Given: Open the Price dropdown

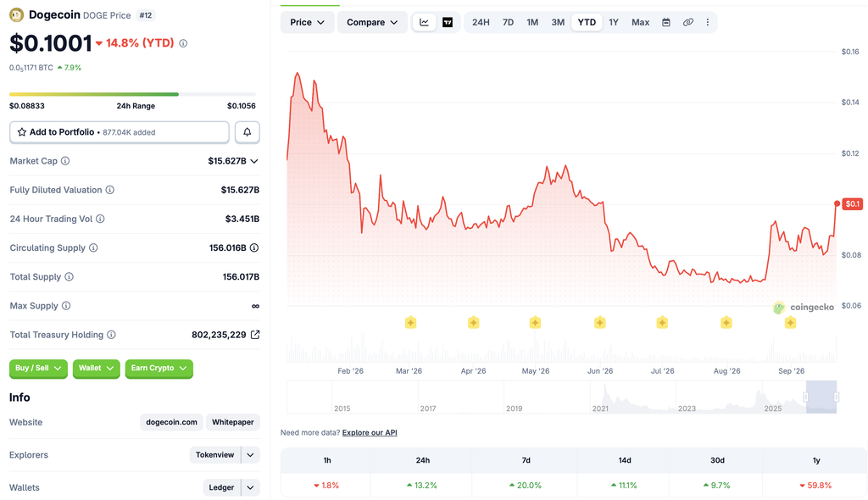Looking at the screenshot, I should (x=307, y=22).
